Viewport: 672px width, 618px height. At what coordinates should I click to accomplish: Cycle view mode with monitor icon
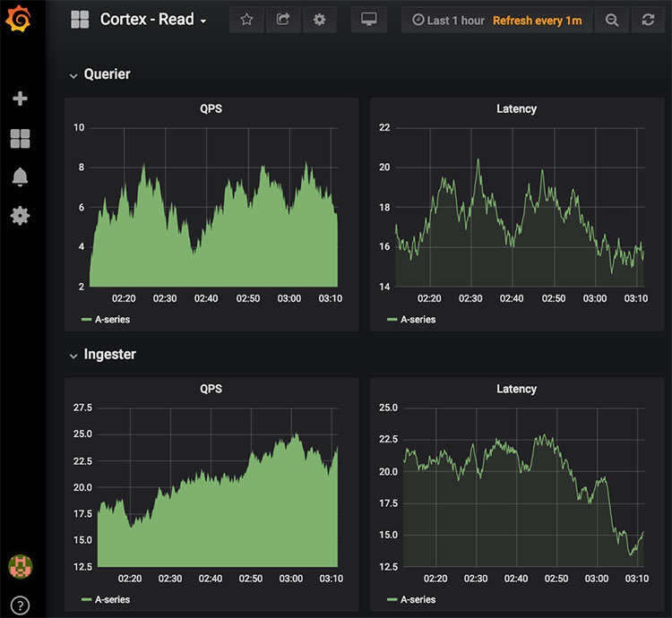pos(368,20)
